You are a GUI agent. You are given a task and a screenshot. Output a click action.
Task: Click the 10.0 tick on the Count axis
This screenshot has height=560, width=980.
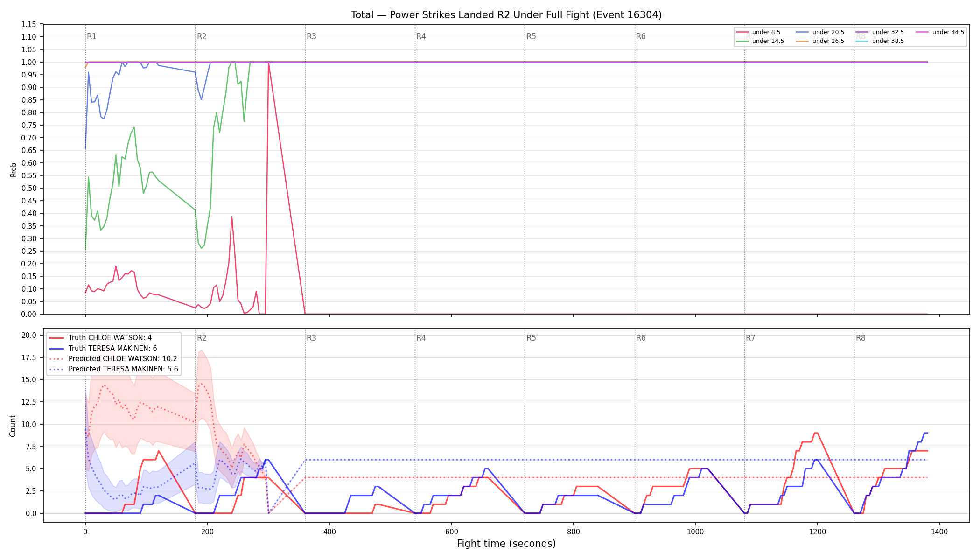pos(29,424)
